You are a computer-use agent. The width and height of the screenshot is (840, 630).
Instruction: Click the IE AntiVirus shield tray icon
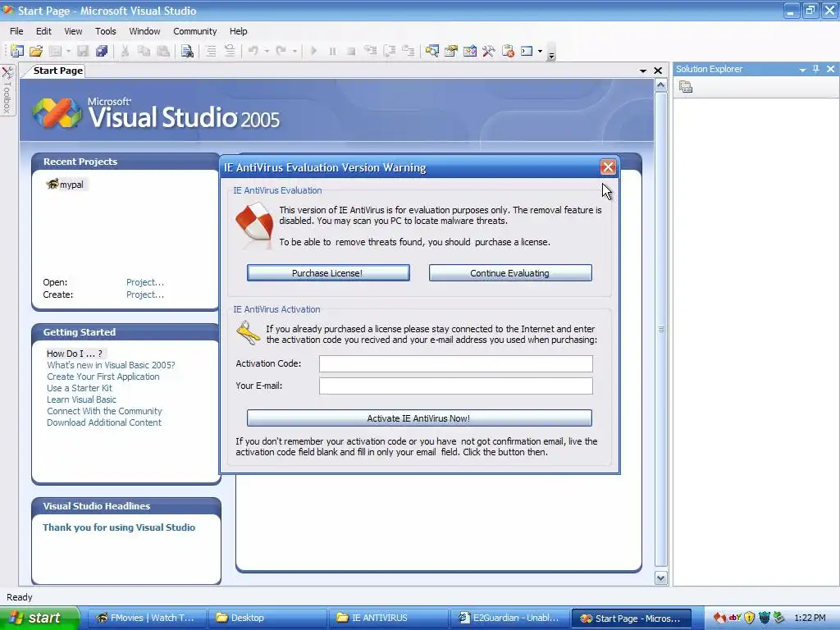[x=719, y=618]
